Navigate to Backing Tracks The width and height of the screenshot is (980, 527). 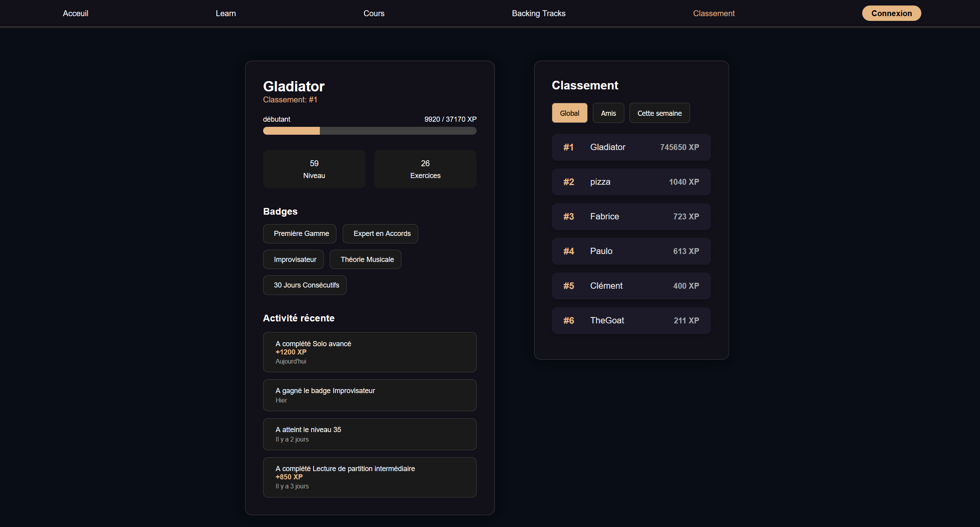pyautogui.click(x=538, y=13)
